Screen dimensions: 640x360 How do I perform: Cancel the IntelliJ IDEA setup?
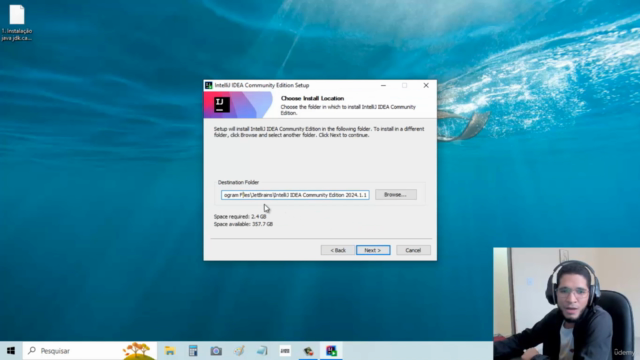[x=413, y=250]
